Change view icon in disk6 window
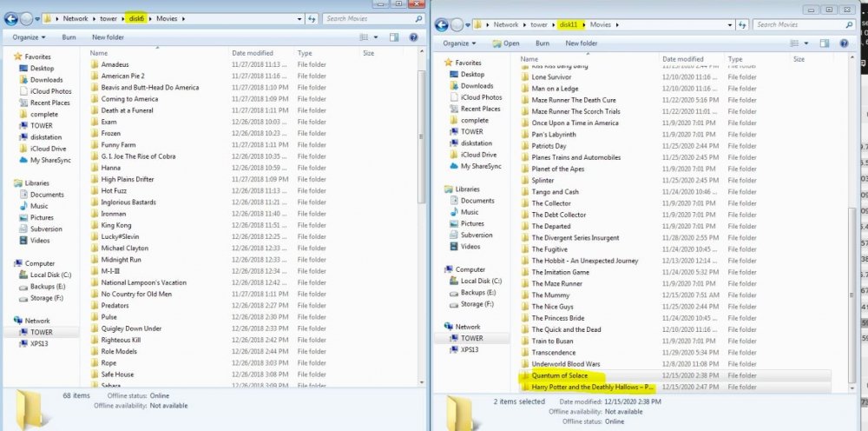Viewport: 868px width, 431px height. coord(364,37)
